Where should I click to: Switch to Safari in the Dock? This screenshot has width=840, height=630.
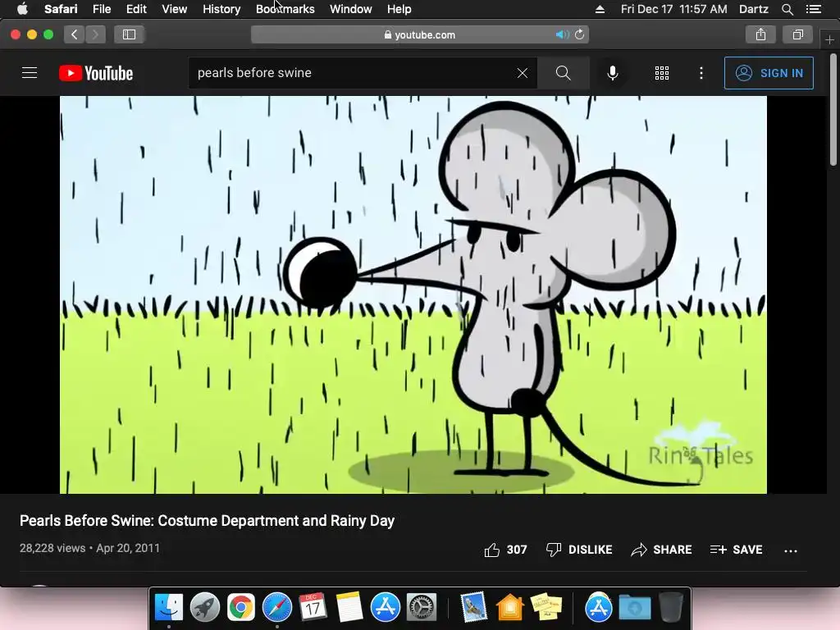click(x=277, y=608)
